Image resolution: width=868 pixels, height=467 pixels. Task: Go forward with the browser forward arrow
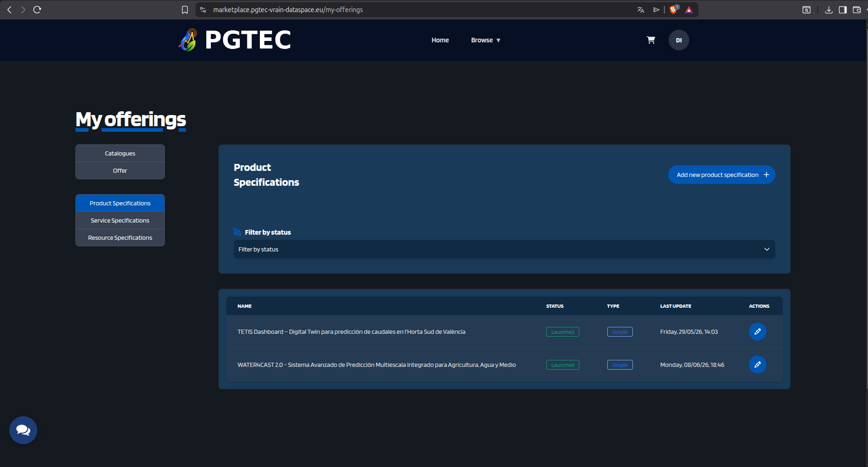[x=23, y=10]
